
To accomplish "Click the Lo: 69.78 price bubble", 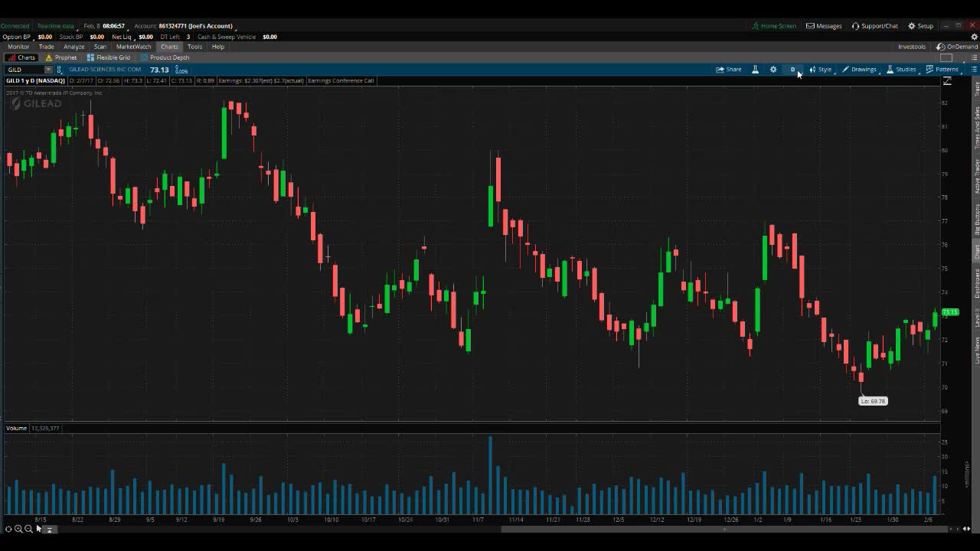I will (873, 401).
